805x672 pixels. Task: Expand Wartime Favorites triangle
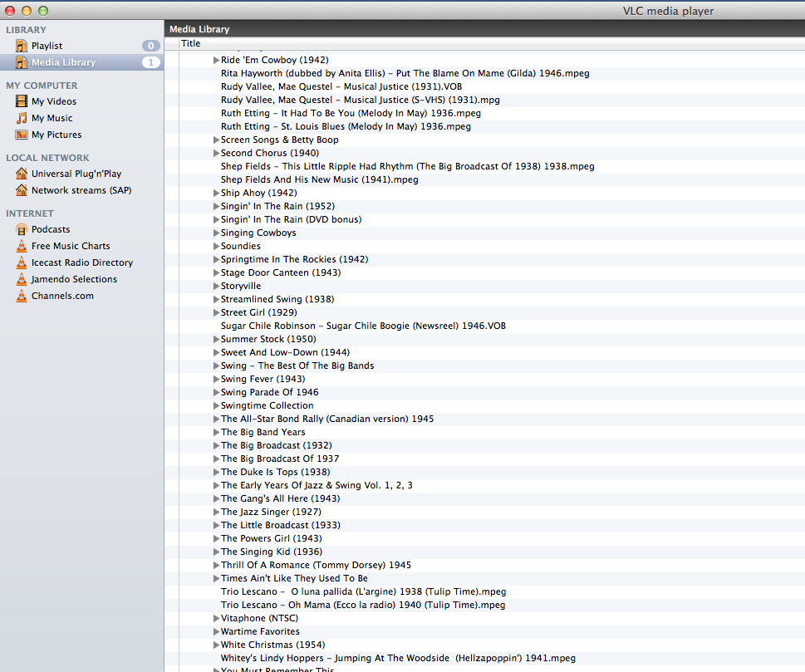pyautogui.click(x=216, y=631)
